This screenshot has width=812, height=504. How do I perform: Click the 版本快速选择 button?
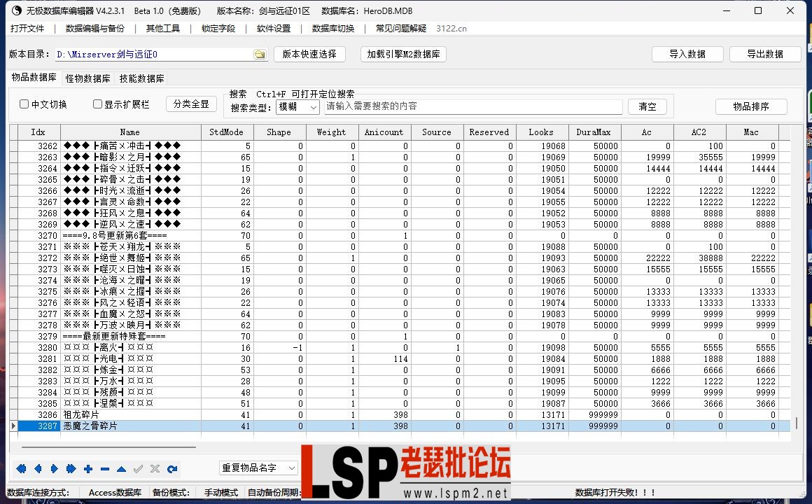[309, 54]
